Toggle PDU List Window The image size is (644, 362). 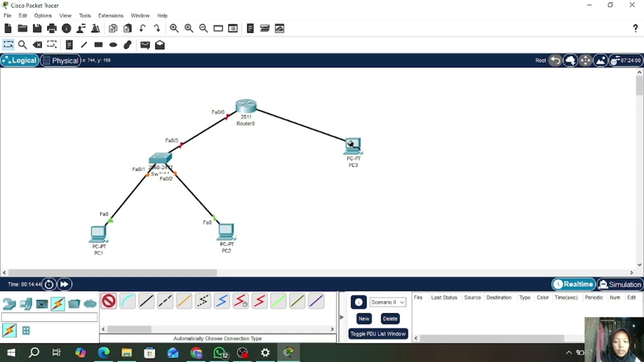(x=378, y=334)
